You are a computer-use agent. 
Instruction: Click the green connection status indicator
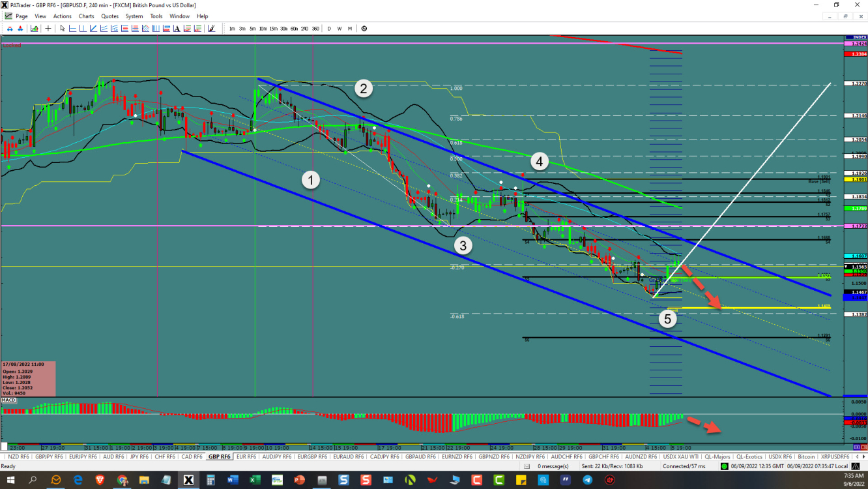click(x=724, y=466)
